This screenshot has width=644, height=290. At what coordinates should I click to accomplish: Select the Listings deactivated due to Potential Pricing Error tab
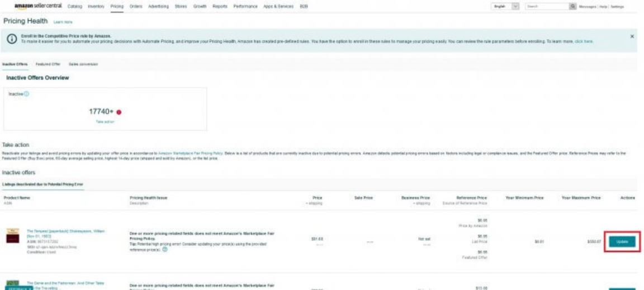tap(42, 184)
